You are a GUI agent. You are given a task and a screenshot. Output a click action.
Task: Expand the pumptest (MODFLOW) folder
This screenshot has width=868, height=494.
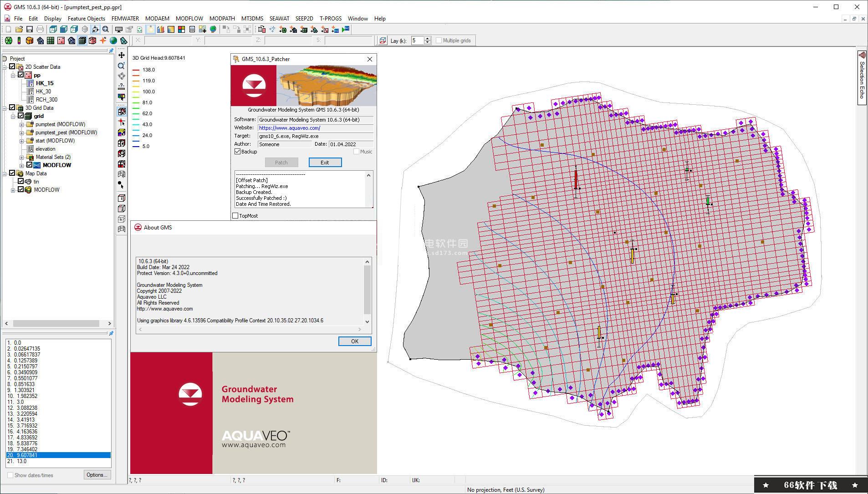coord(21,124)
